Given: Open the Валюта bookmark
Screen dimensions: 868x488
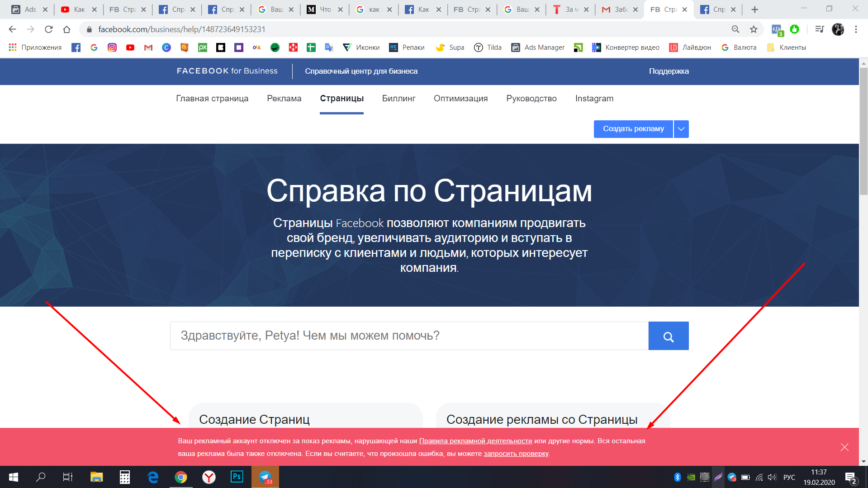Looking at the screenshot, I should pos(739,47).
